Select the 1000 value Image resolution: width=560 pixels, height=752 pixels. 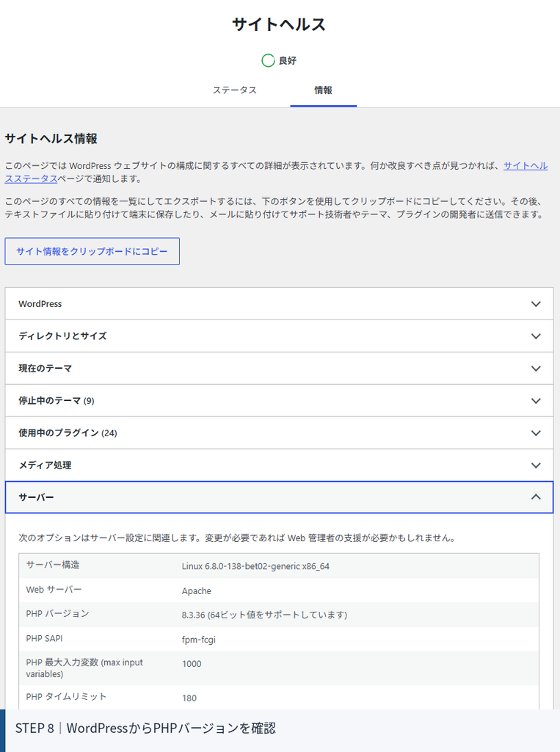pos(192,664)
